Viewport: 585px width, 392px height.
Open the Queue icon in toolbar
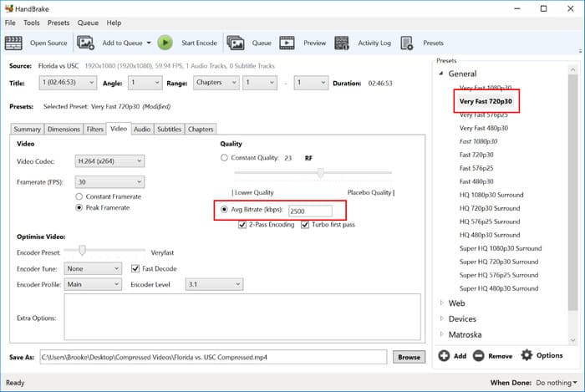coord(236,43)
